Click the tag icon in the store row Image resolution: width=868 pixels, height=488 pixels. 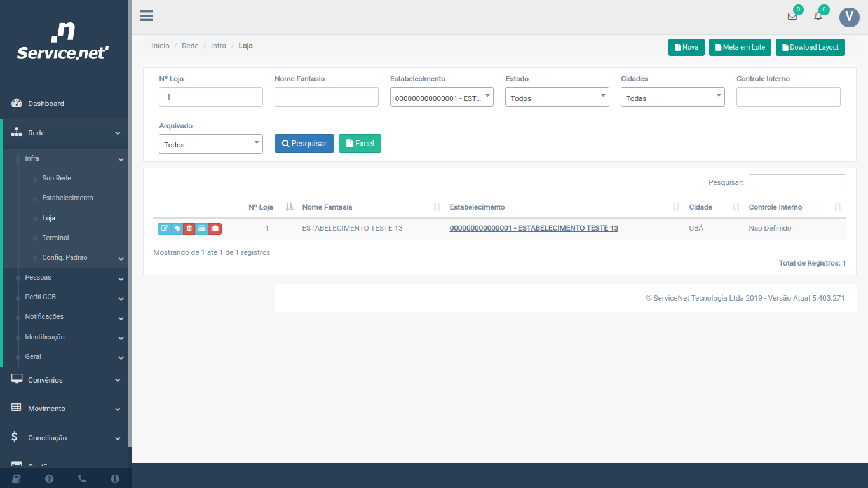[177, 229]
